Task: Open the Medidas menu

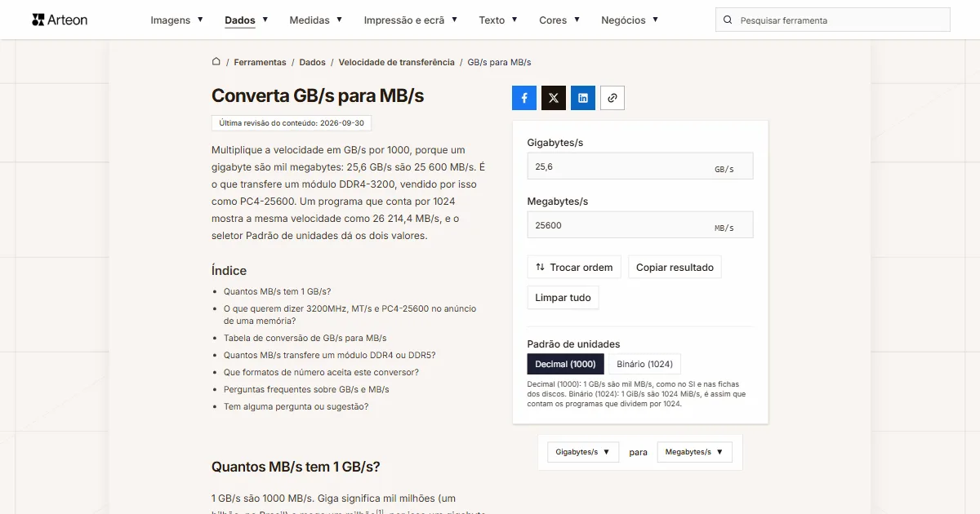Action: 315,20
